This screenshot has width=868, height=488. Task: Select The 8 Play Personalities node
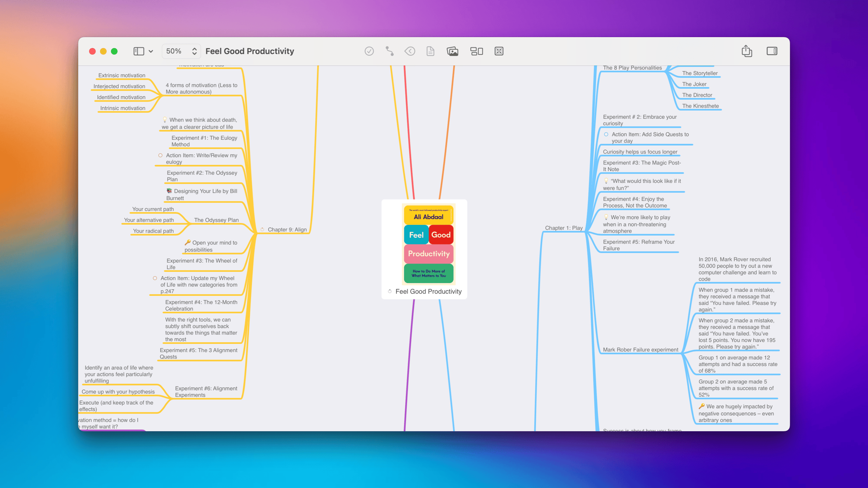pos(633,68)
